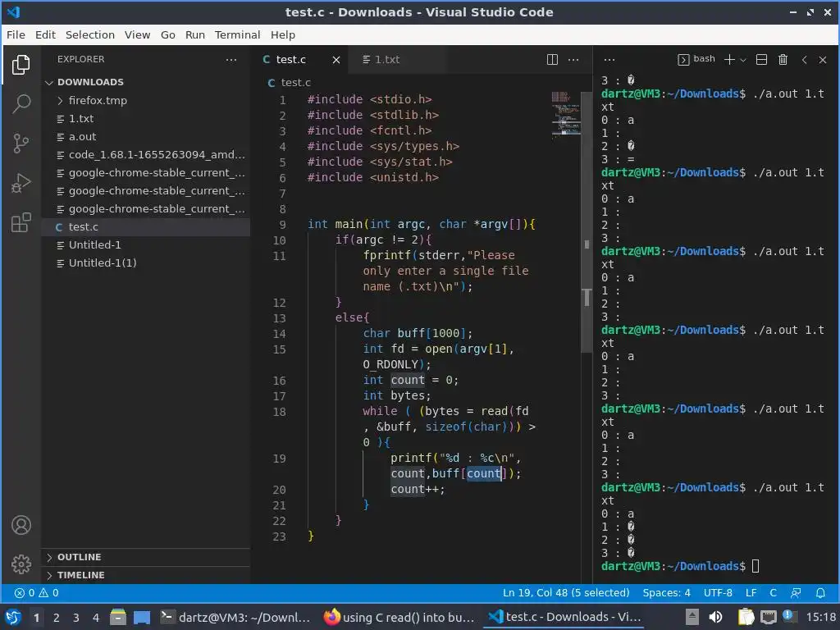Click the bash terminal label

pos(696,59)
